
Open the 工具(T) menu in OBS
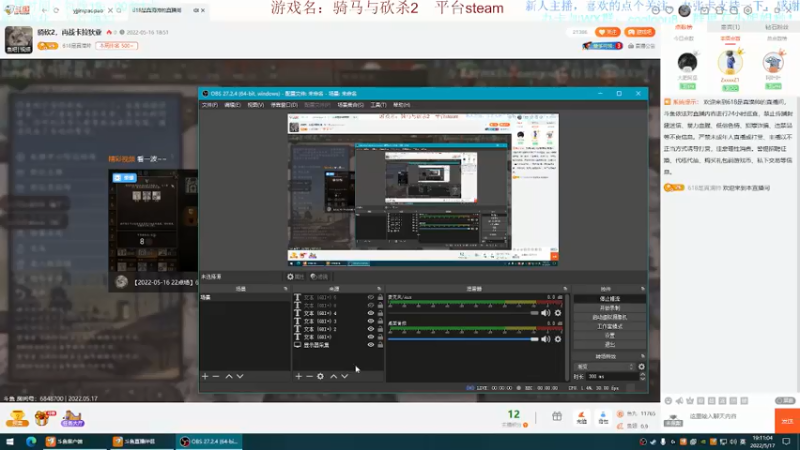point(378,105)
